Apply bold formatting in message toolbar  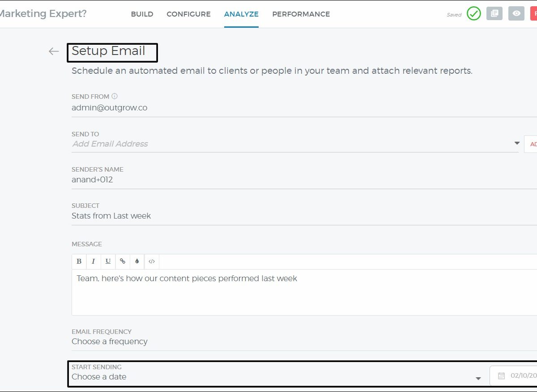(79, 261)
